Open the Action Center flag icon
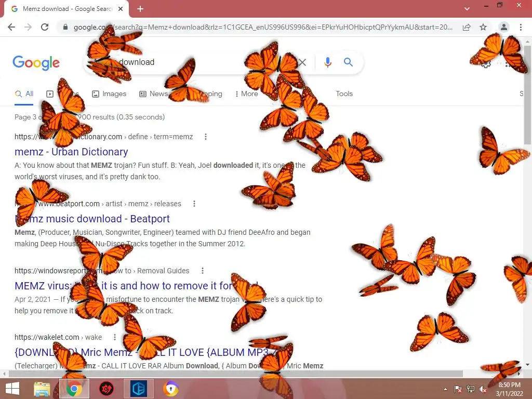 tap(458, 389)
